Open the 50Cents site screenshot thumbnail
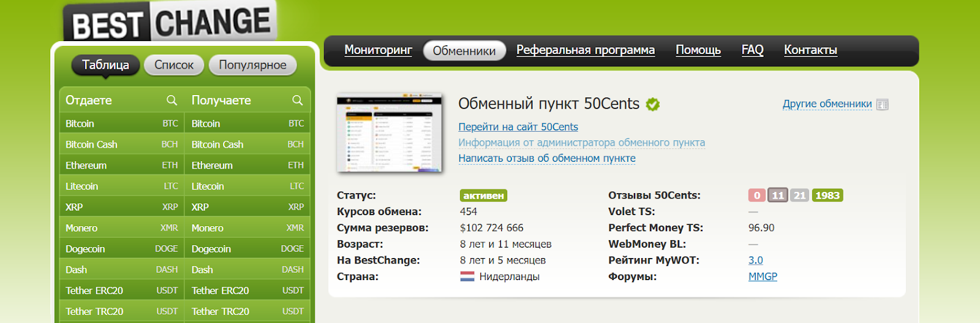 390,132
